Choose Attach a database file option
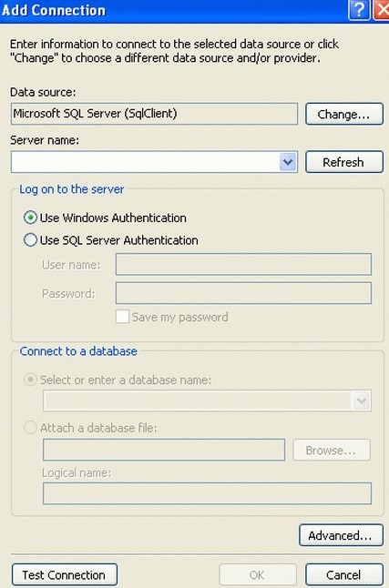This screenshot has height=588, width=389. click(30, 428)
